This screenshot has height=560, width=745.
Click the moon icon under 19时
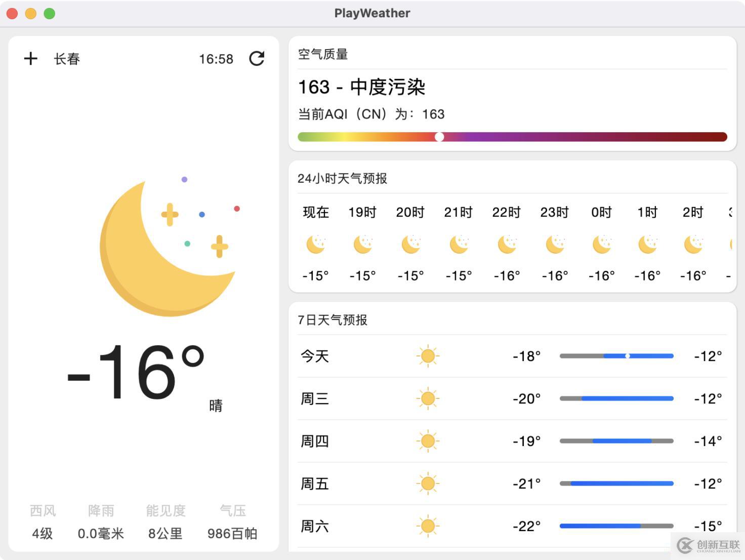(x=362, y=245)
